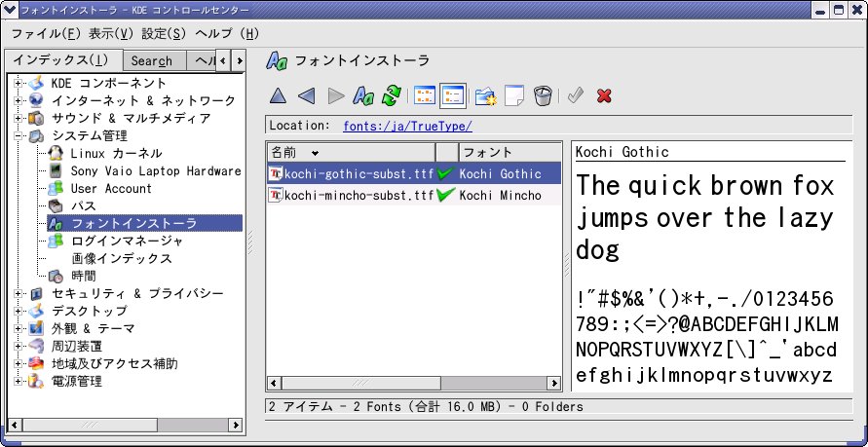The width and height of the screenshot is (868, 447).
Task: Click the trash can delete icon
Action: click(x=543, y=96)
